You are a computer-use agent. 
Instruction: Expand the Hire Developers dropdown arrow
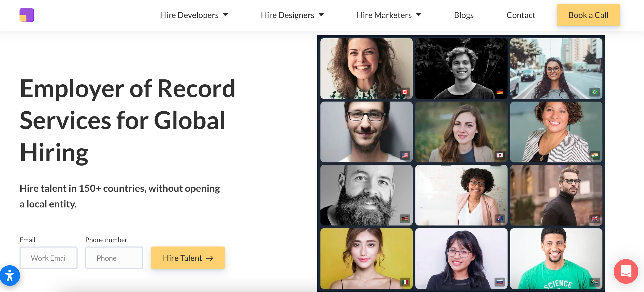[x=225, y=15]
